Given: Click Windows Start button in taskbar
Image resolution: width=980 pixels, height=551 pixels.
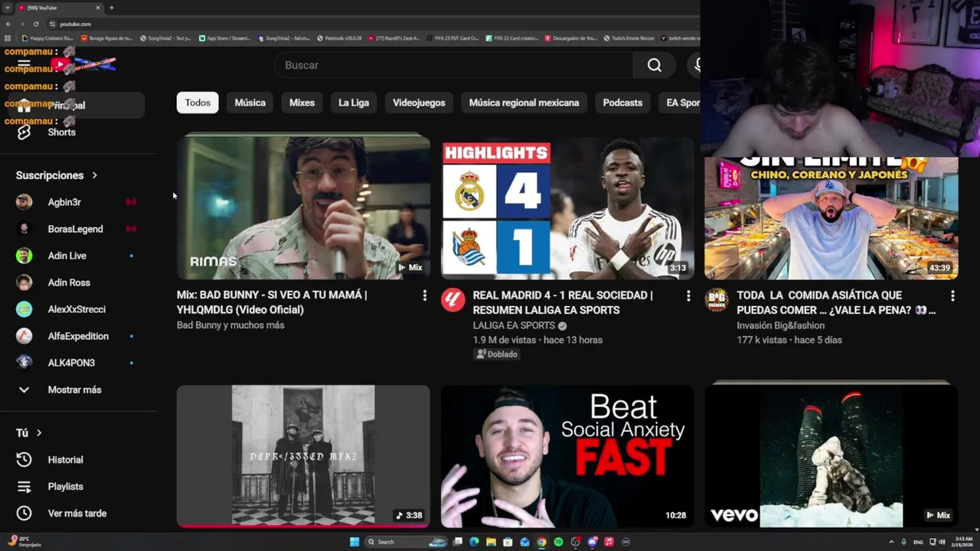Looking at the screenshot, I should click(x=354, y=542).
